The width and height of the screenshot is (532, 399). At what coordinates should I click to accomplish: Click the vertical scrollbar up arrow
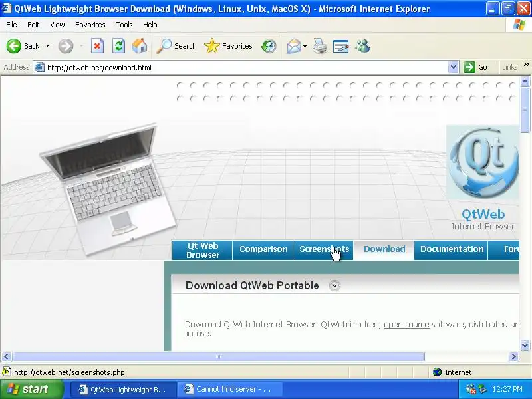pyautogui.click(x=525, y=81)
